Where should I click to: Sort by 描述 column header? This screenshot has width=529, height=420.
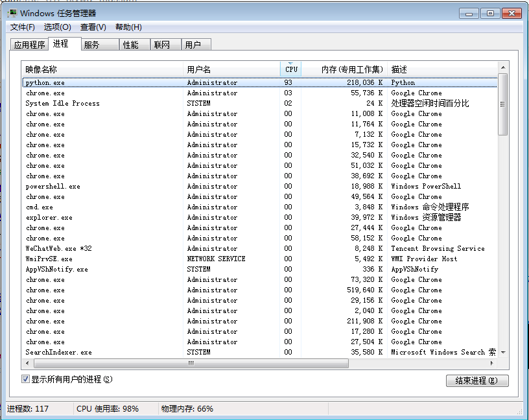click(x=443, y=69)
